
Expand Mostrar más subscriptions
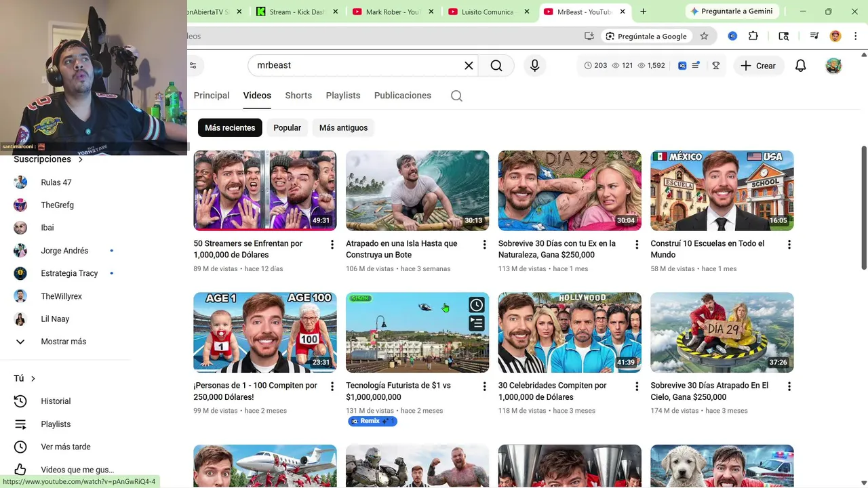pos(65,342)
